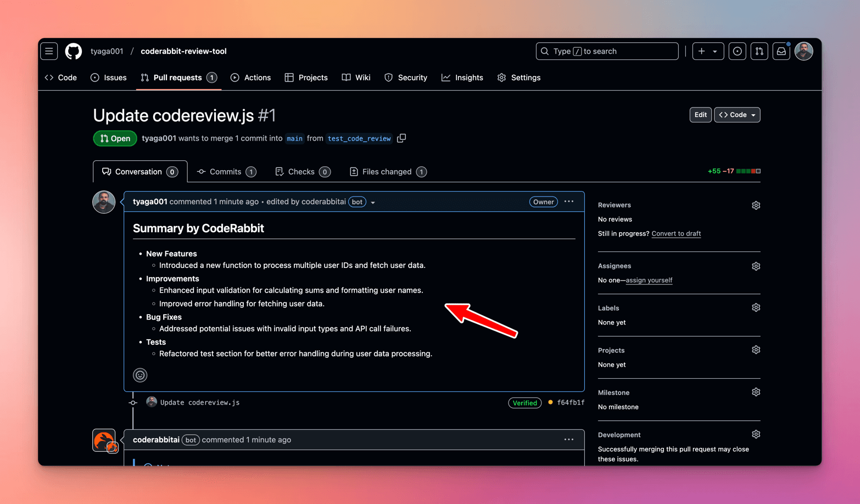
Task: Open the Pull requests tab
Action: (179, 77)
